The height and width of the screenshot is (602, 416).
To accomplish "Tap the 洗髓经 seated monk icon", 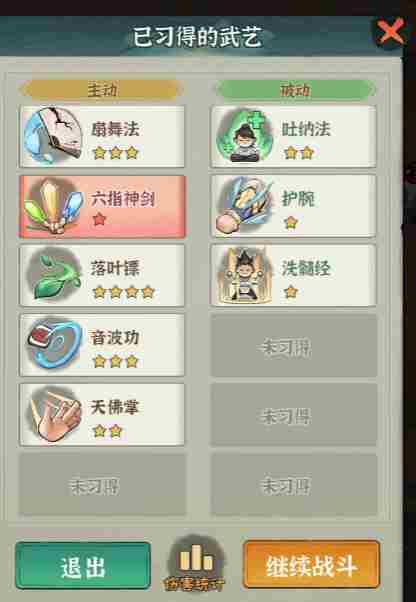I will [x=245, y=276].
